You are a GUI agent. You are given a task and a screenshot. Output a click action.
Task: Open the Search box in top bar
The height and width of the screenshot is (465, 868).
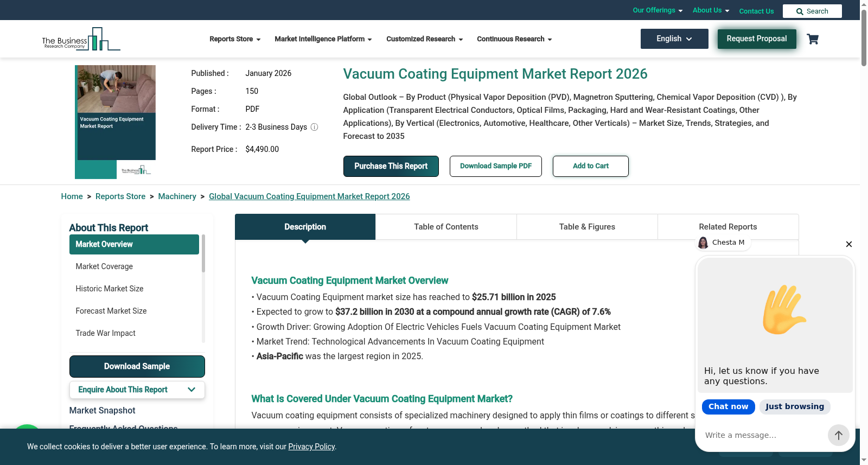pyautogui.click(x=812, y=11)
